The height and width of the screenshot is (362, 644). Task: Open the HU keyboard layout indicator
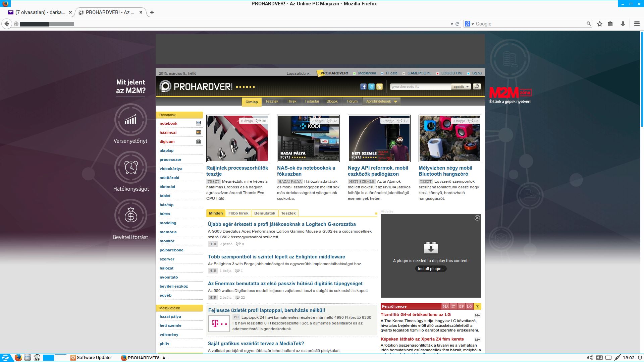pyautogui.click(x=599, y=358)
